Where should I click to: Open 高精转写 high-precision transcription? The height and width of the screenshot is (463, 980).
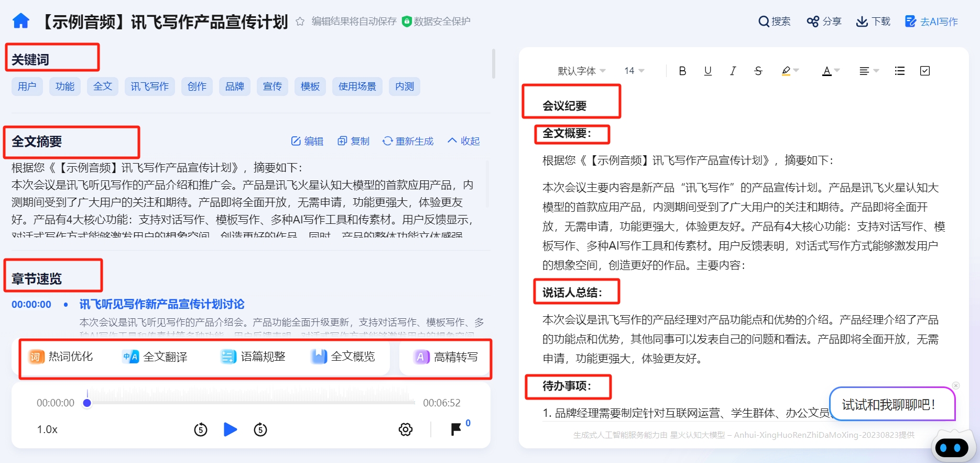coord(446,357)
